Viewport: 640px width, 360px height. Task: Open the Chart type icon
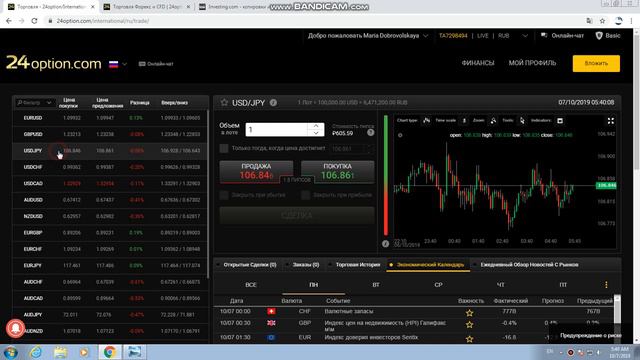point(427,120)
